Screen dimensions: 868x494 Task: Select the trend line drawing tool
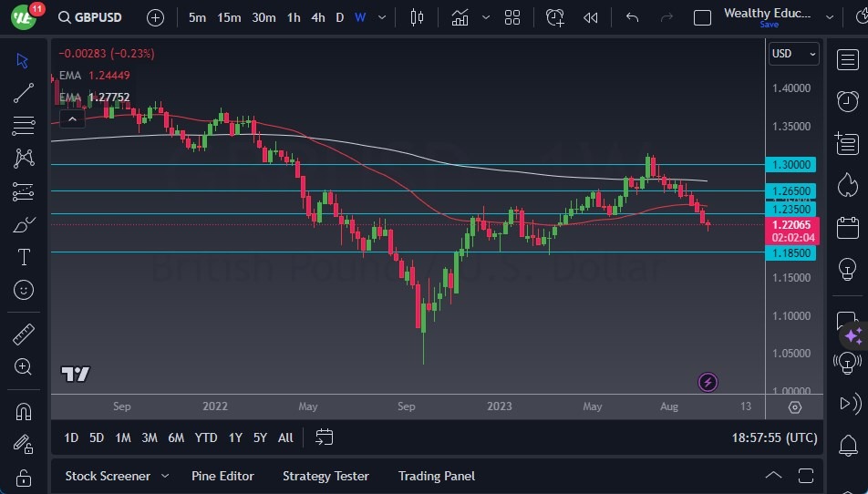[25, 92]
